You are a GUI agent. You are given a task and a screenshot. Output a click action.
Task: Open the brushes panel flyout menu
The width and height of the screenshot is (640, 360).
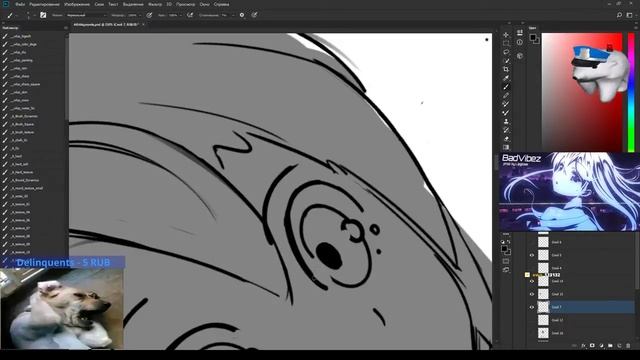coord(66,28)
